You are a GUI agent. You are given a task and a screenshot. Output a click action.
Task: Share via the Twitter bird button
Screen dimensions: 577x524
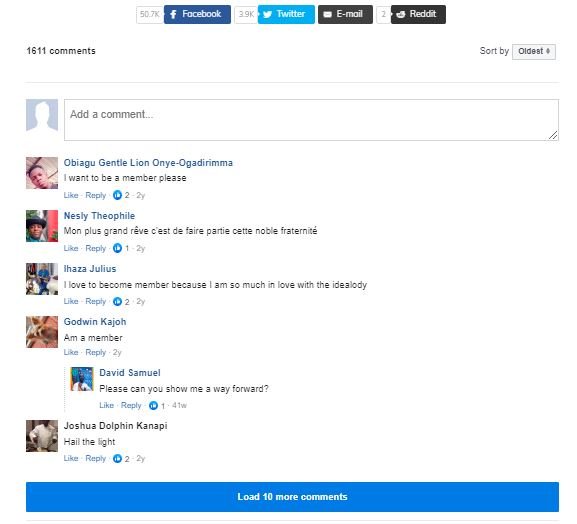tap(286, 14)
